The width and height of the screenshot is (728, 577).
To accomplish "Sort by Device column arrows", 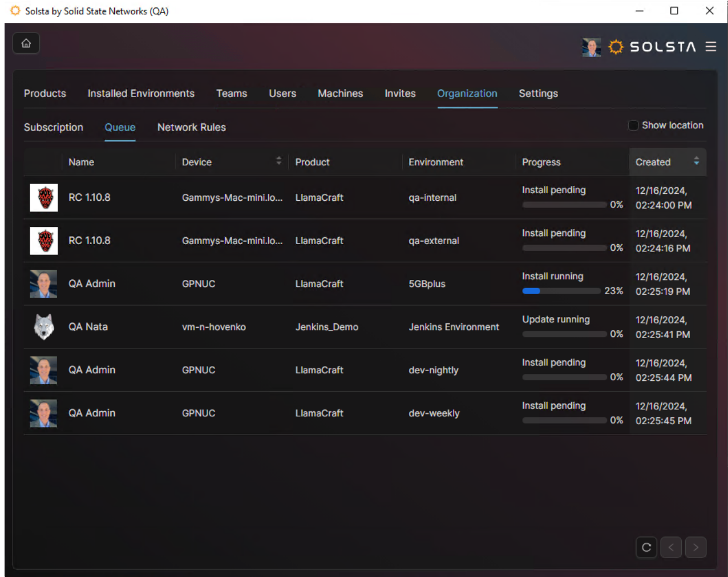I will click(x=278, y=161).
